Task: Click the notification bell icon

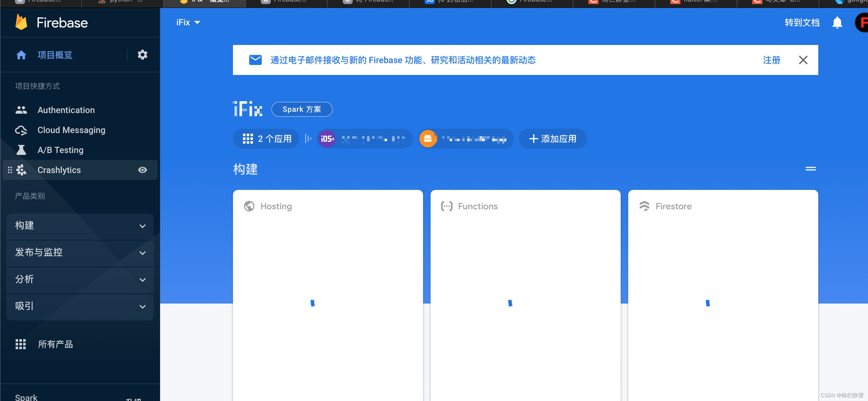Action: pos(837,22)
